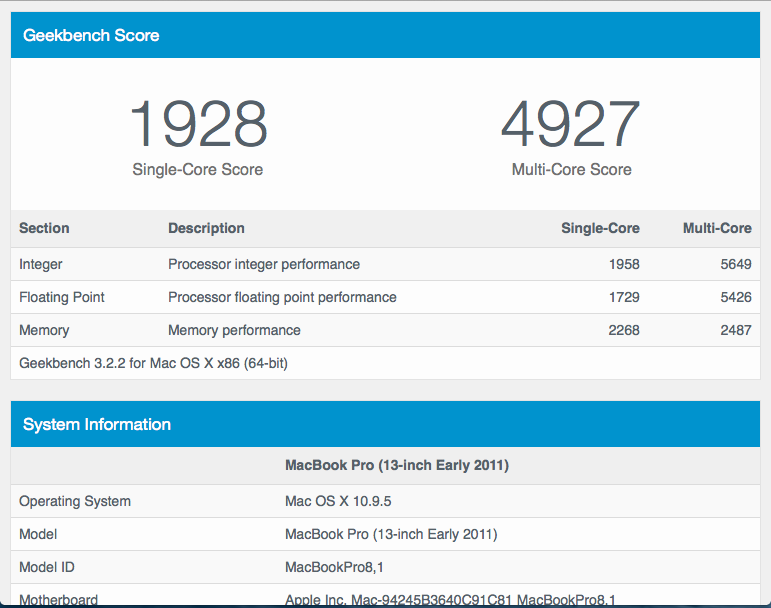Click the Multi-Core Score caption

point(571,170)
